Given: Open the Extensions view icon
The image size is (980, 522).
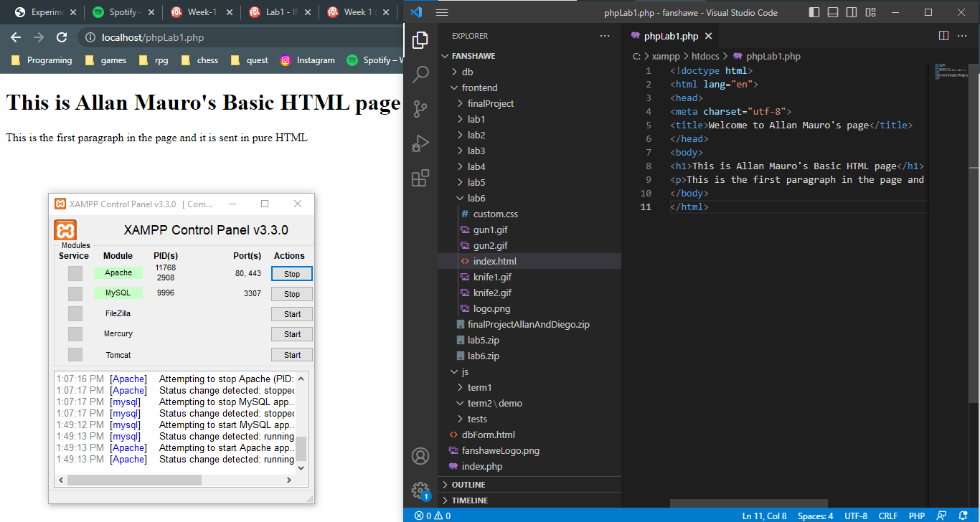Looking at the screenshot, I should pyautogui.click(x=420, y=178).
